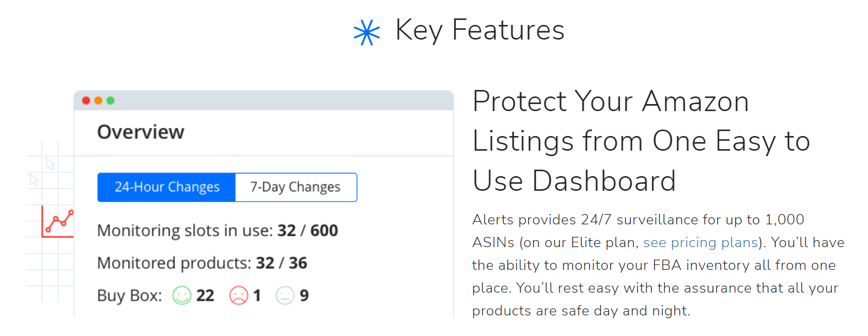Image resolution: width=868 pixels, height=336 pixels.
Task: Click the red line chart icon
Action: tap(58, 222)
